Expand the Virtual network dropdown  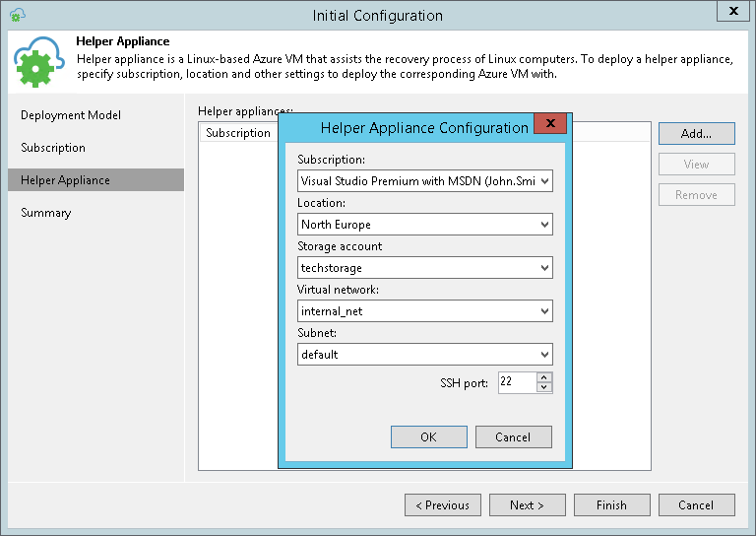425,311
